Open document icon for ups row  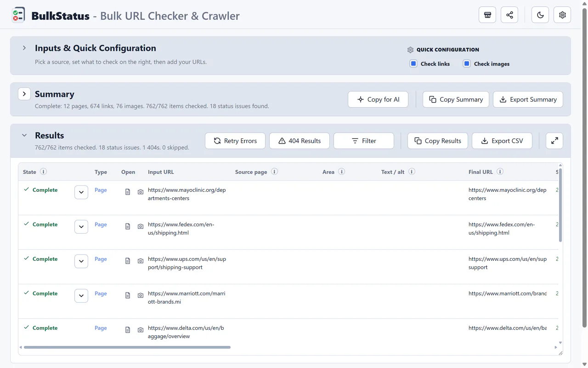coord(128,261)
